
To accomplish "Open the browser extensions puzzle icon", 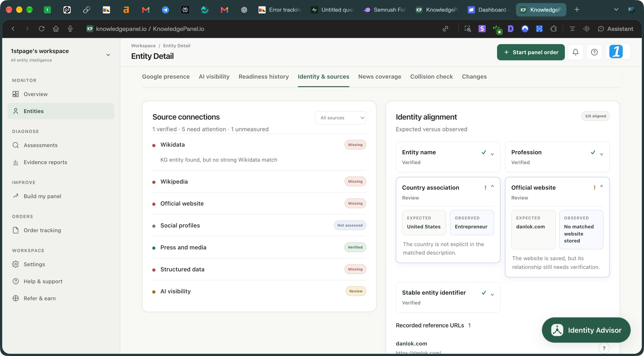I will (553, 29).
